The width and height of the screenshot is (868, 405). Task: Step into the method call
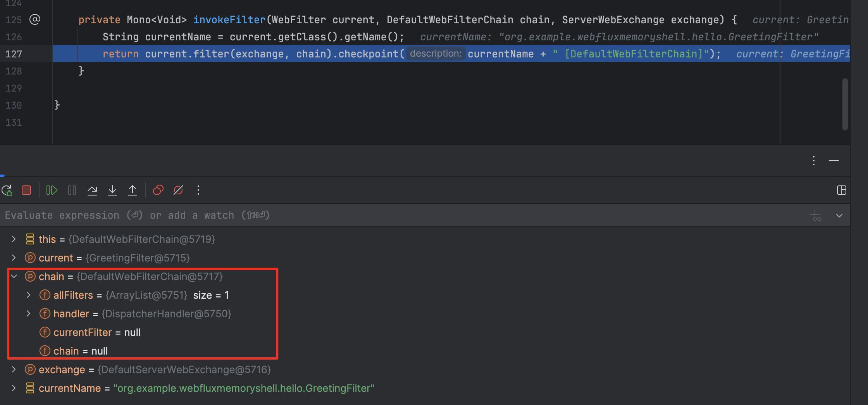pos(112,190)
